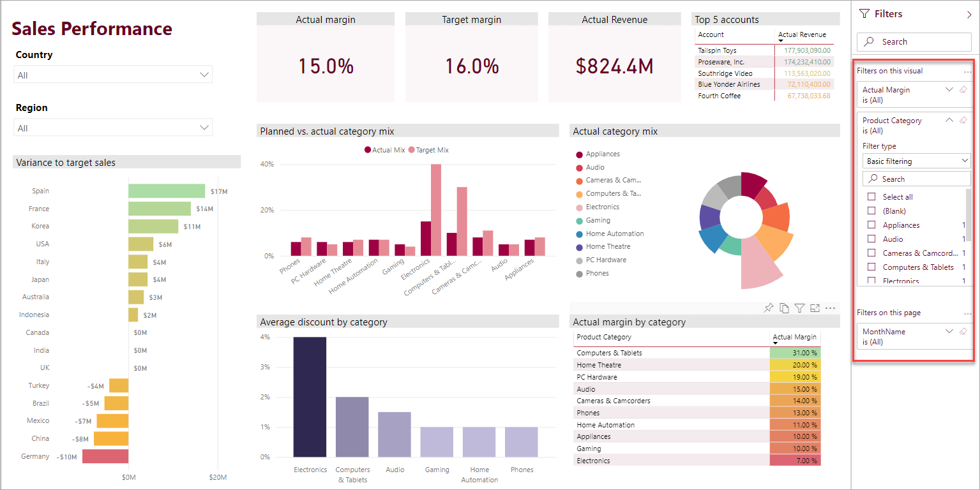
Task: Collapse the Product Category filter card
Action: point(949,120)
